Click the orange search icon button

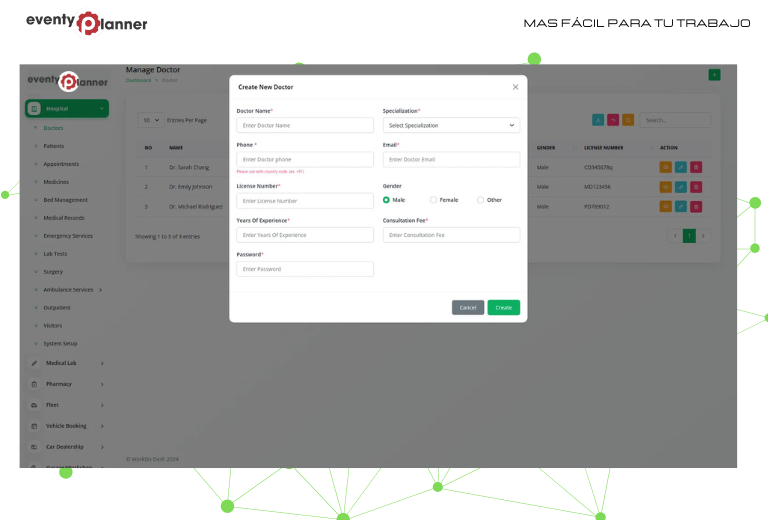[628, 120]
